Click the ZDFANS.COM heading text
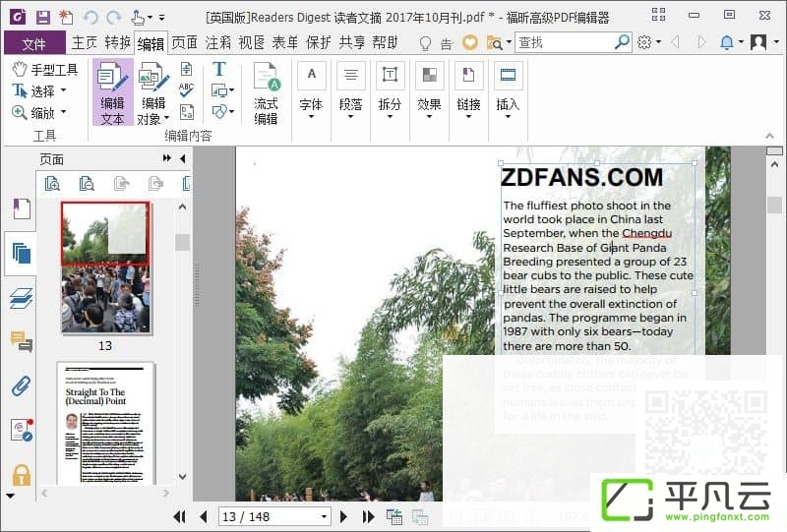The width and height of the screenshot is (787, 532). tap(581, 177)
